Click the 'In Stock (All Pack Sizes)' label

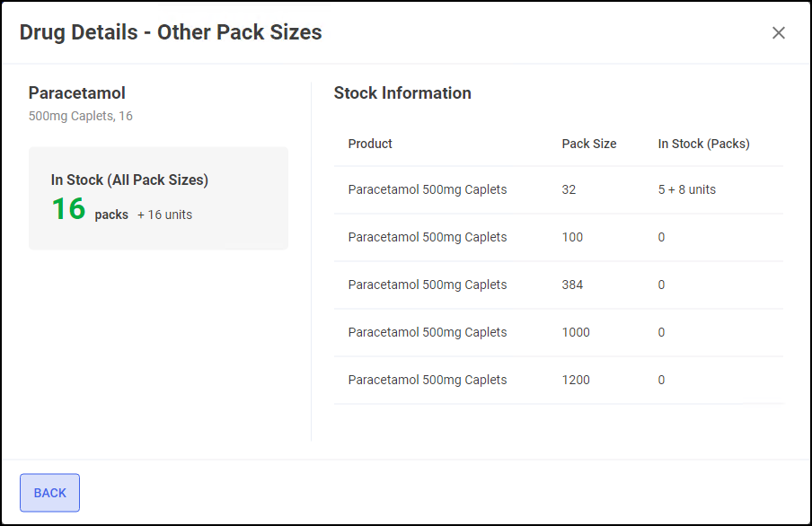coord(129,180)
